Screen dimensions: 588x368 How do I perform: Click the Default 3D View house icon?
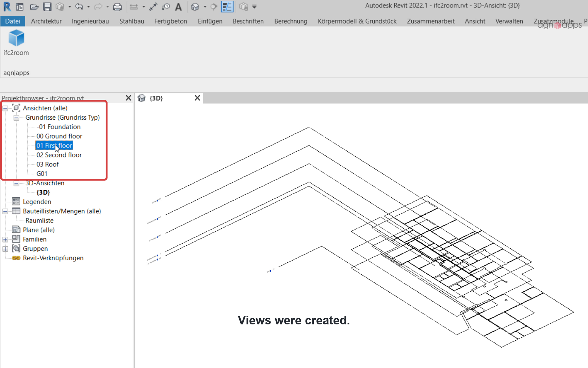[195, 7]
